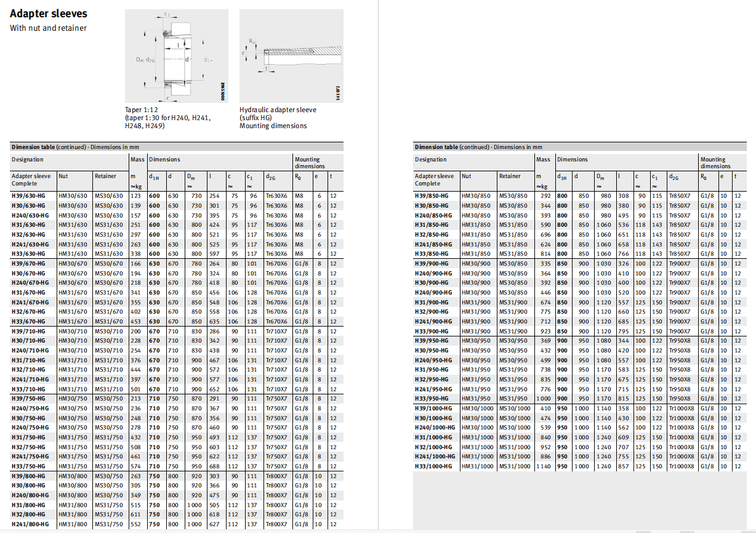Click left page "Dimension table (continued)" header
The width and height of the screenshot is (756, 533).
75,147
